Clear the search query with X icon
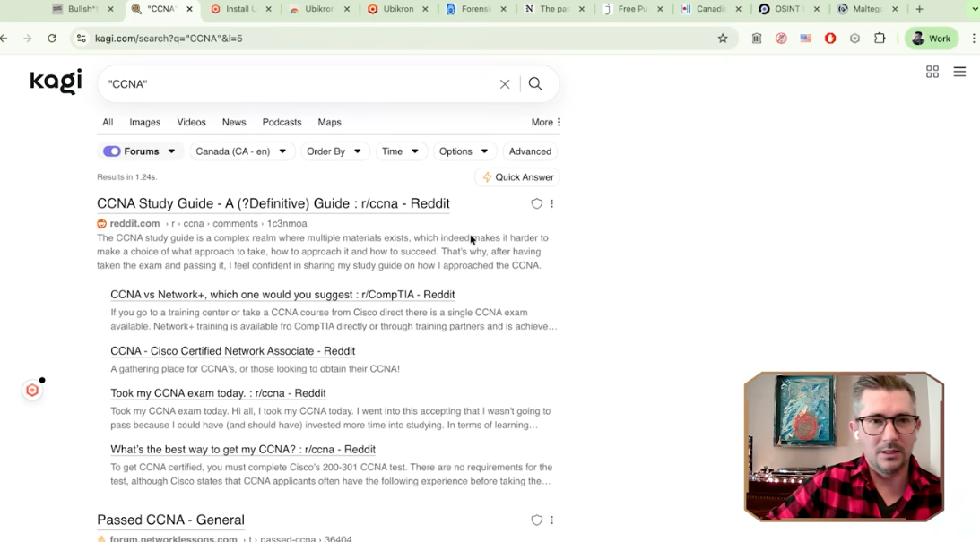The image size is (980, 542). tap(505, 84)
